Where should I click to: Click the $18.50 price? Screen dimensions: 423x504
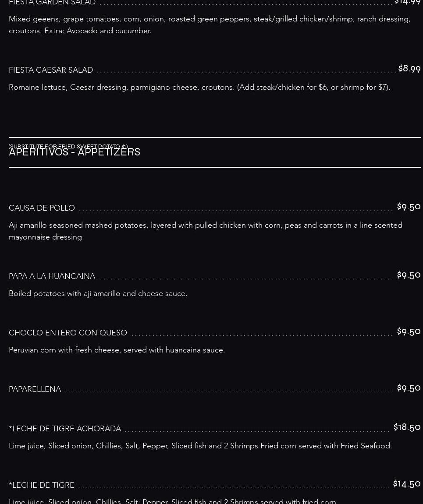pyautogui.click(x=407, y=427)
